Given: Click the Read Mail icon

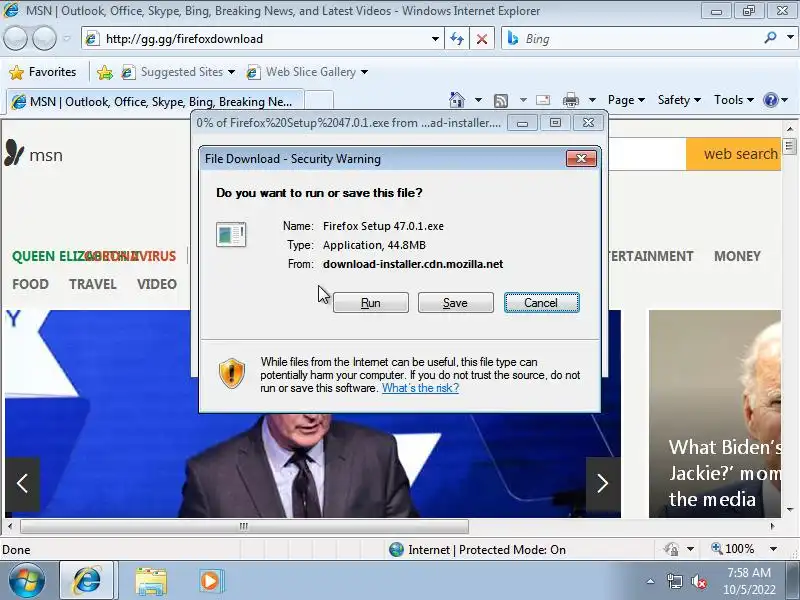Looking at the screenshot, I should [x=543, y=100].
